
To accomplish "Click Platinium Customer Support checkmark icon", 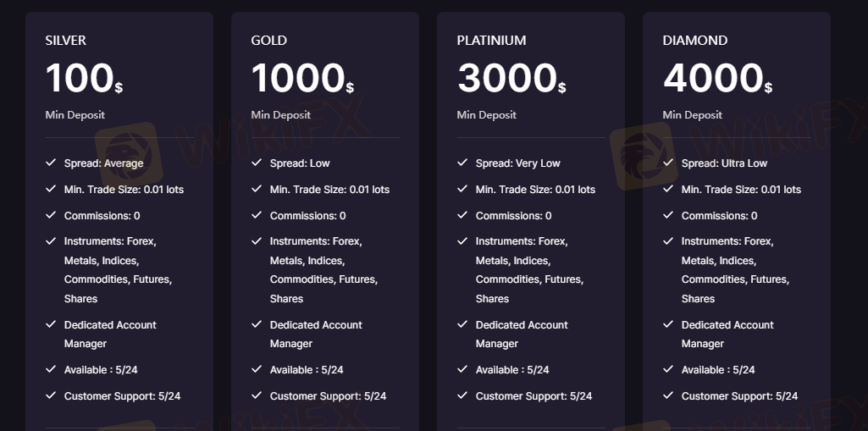I will point(462,395).
